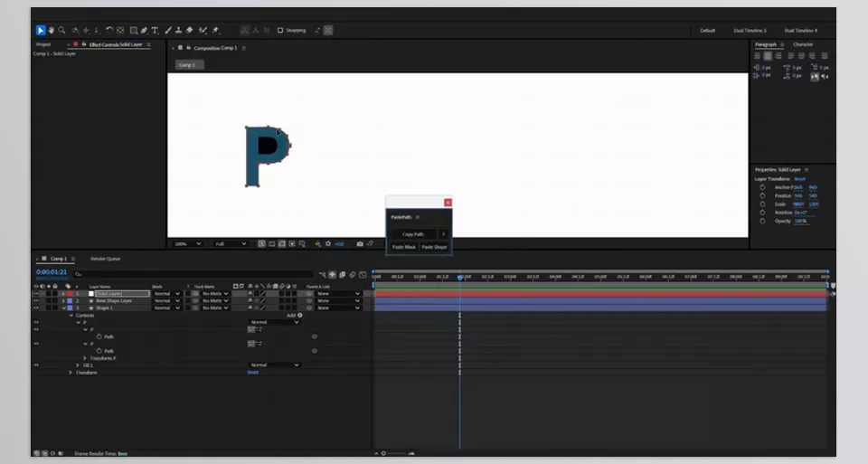Viewport: 868px width, 464px height.
Task: Click the camera snapshot icon under viewer
Action: click(x=360, y=243)
